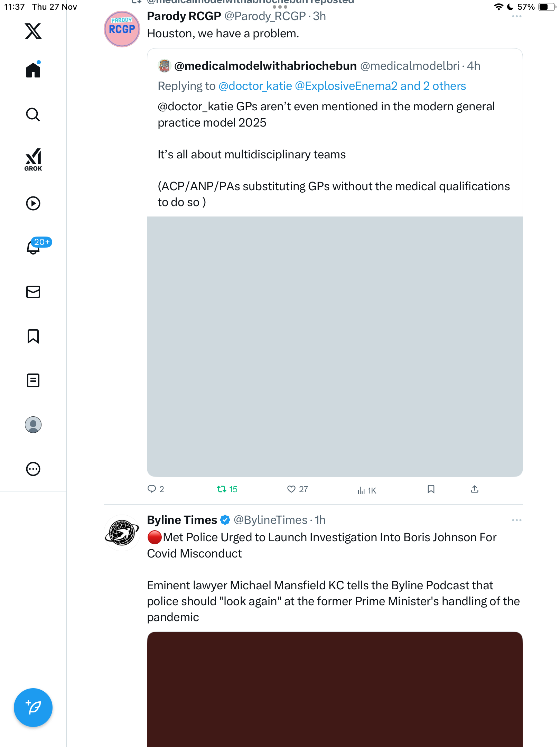Expand the sidebar More menu
This screenshot has height=747, width=560.
(33, 469)
